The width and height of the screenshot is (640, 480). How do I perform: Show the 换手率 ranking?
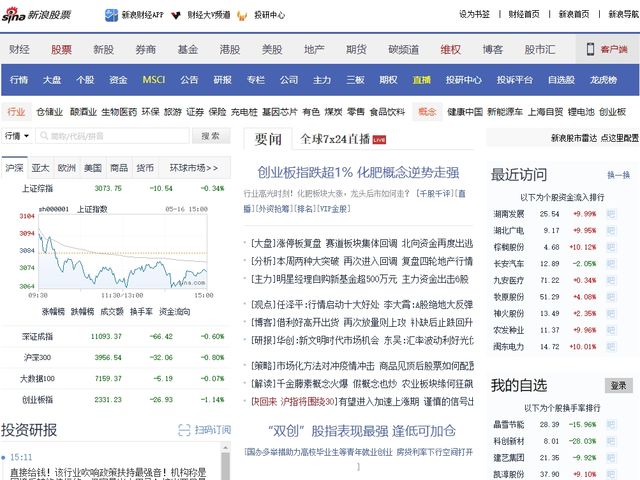pyautogui.click(x=141, y=312)
